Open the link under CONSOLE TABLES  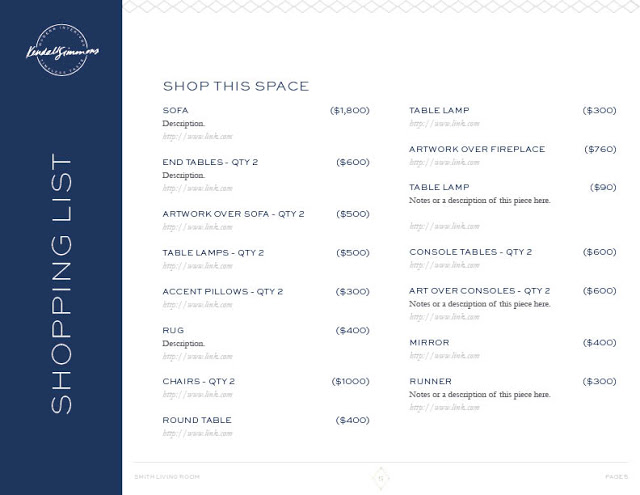(x=444, y=265)
